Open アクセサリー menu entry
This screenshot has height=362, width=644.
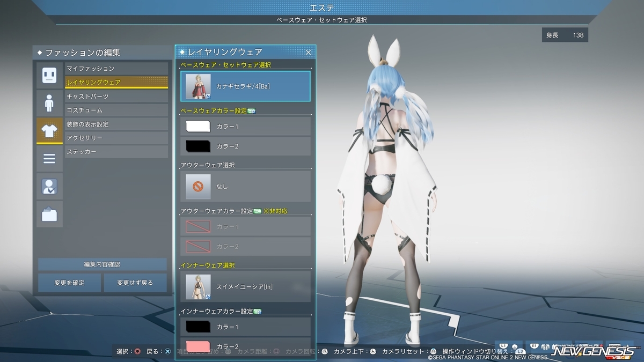(116, 138)
